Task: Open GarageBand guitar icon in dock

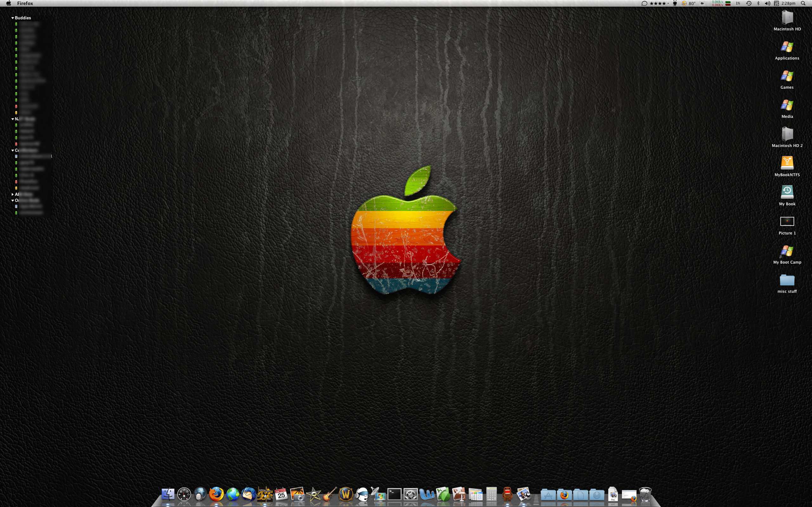Action: tap(330, 494)
